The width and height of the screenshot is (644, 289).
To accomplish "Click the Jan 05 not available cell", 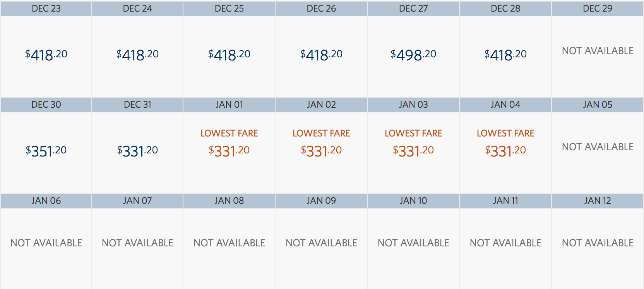I will 597,147.
